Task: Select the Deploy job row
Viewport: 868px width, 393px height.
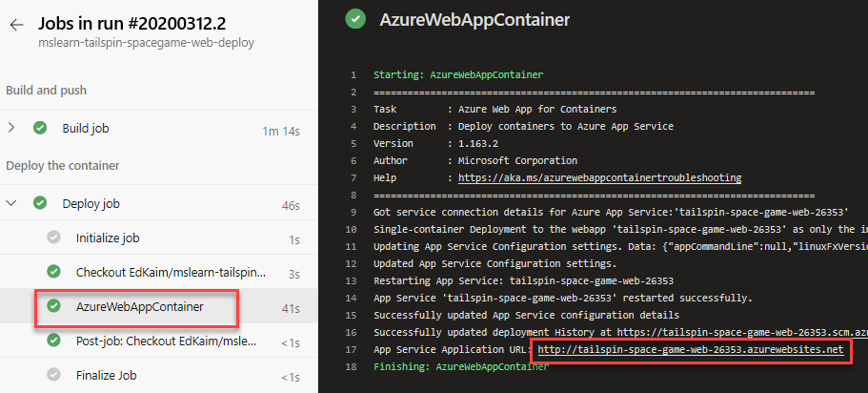Action: 159,203
